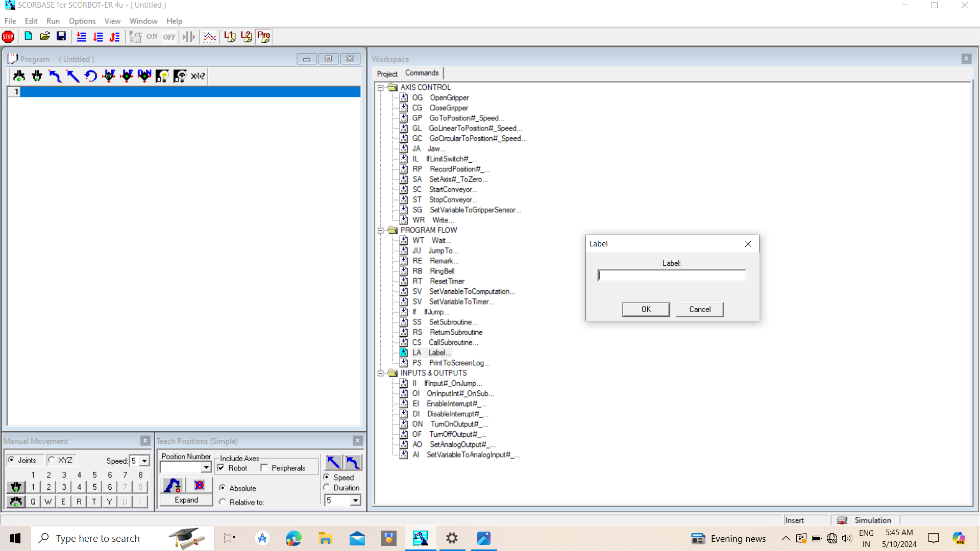This screenshot has width=980, height=551.
Task: Click the Run Single Cycle icon
Action: pyautogui.click(x=98, y=37)
